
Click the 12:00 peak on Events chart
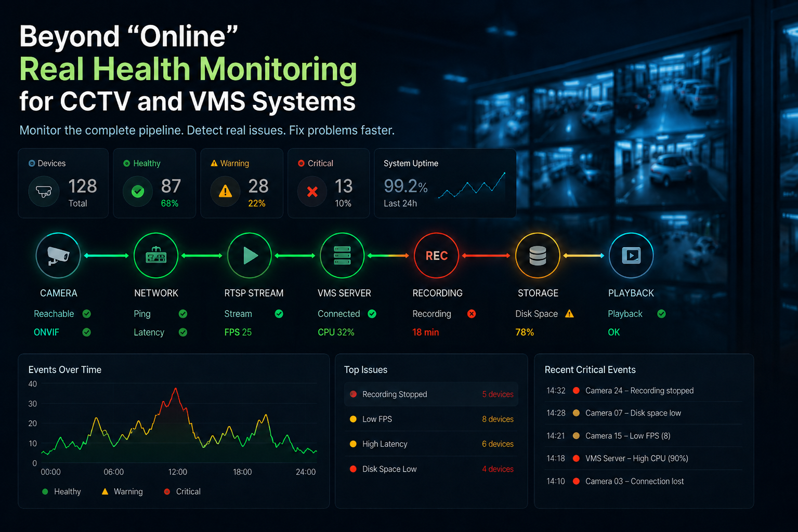pyautogui.click(x=176, y=389)
